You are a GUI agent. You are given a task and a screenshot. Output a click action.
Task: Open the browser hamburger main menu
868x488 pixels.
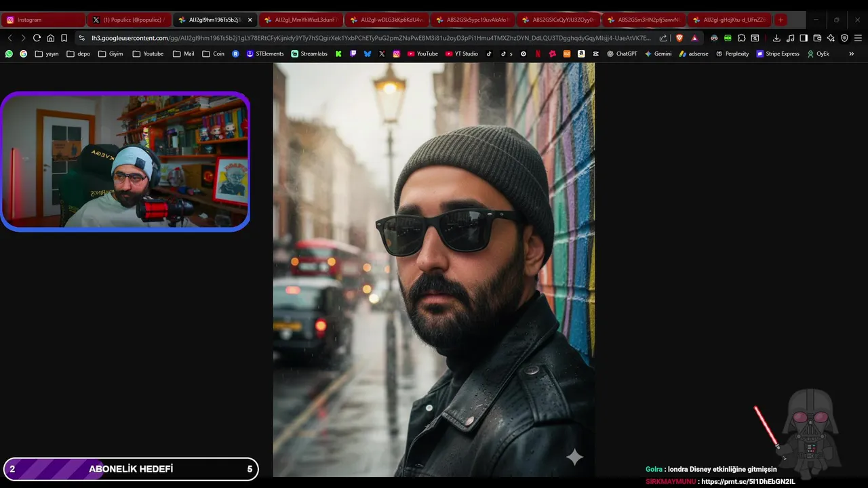pyautogui.click(x=858, y=38)
